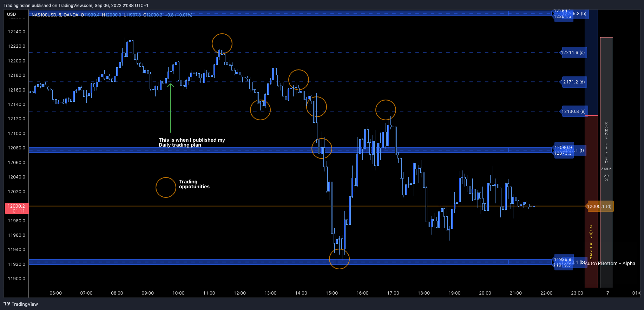Click the NAS100USD, 5, OANDA symbol title
The width and height of the screenshot is (644, 310).
55,15
